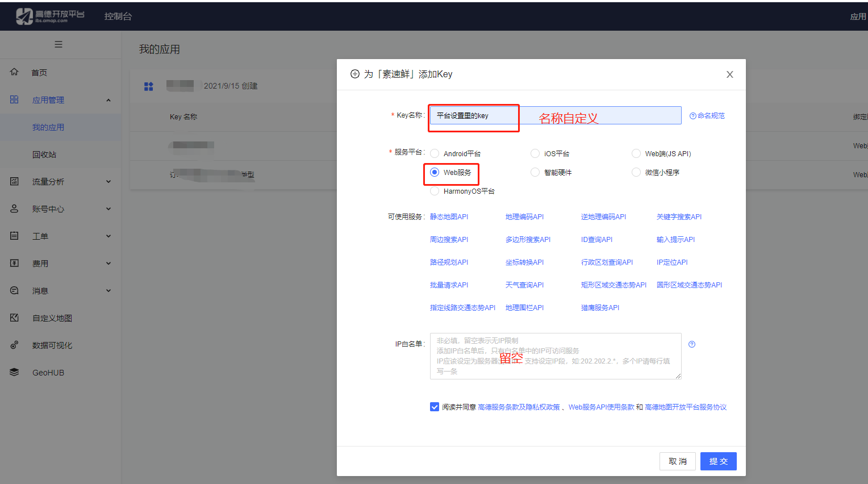Viewport: 868px width, 484px height.
Task: Click 控制台 in the top bar
Action: pos(118,16)
